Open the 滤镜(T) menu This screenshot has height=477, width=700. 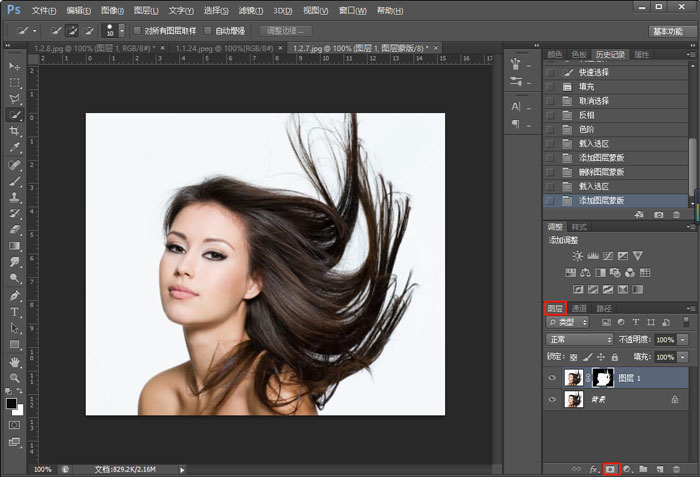click(x=250, y=11)
